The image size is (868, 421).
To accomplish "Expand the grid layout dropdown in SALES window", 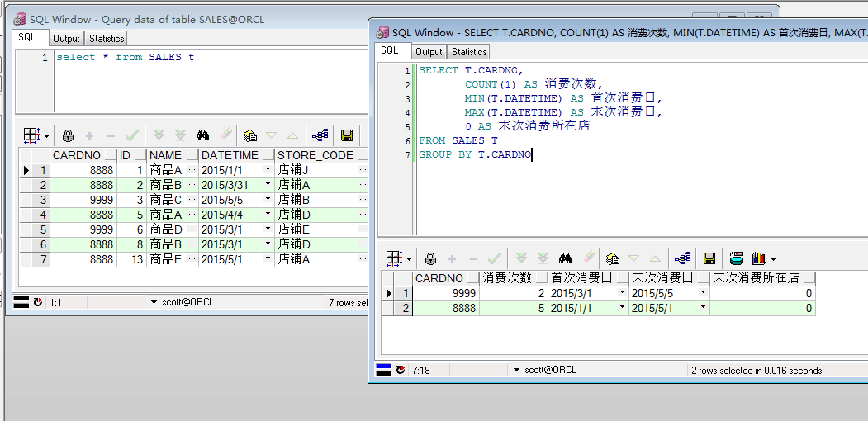I will 46,135.
